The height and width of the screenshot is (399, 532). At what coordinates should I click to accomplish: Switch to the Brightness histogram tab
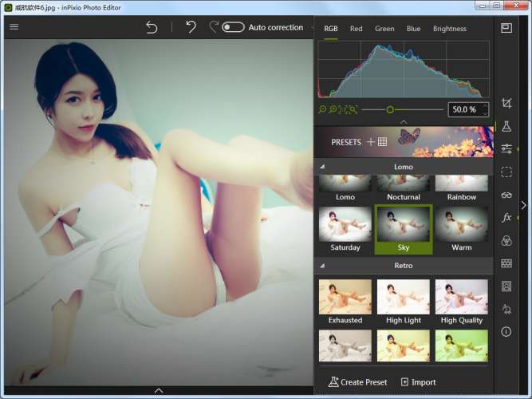point(449,29)
